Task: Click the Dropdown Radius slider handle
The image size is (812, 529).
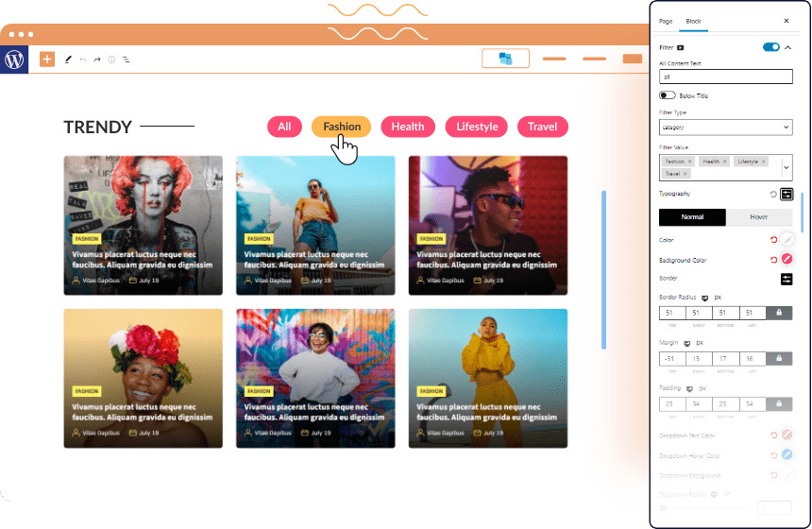Action: pyautogui.click(x=664, y=508)
